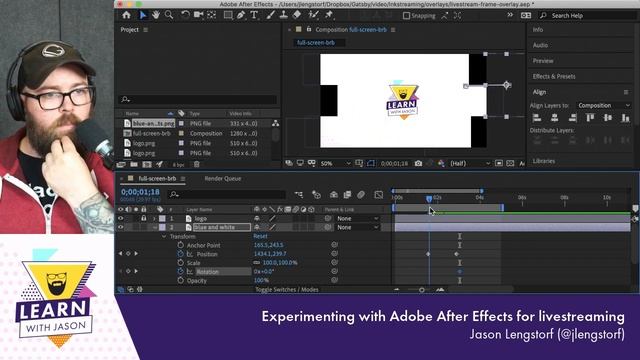Select the Rotation tool
This screenshot has height=360, width=640.
pyautogui.click(x=185, y=15)
